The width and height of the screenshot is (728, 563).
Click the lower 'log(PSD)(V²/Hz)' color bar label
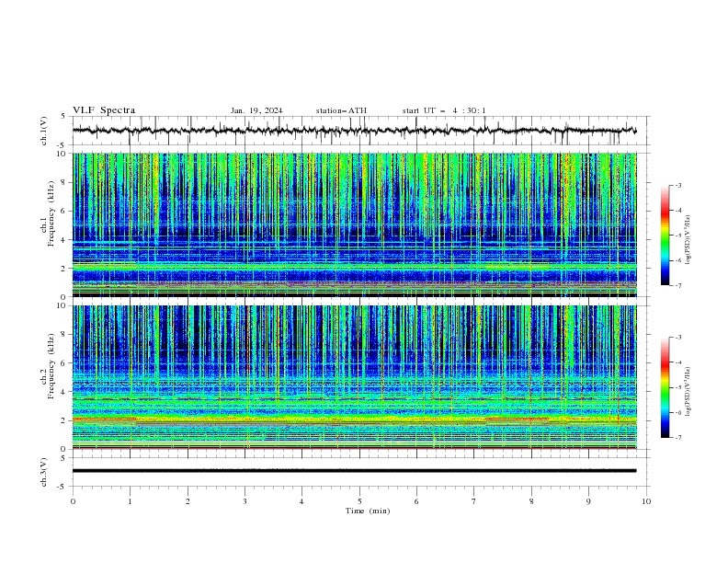click(688, 391)
